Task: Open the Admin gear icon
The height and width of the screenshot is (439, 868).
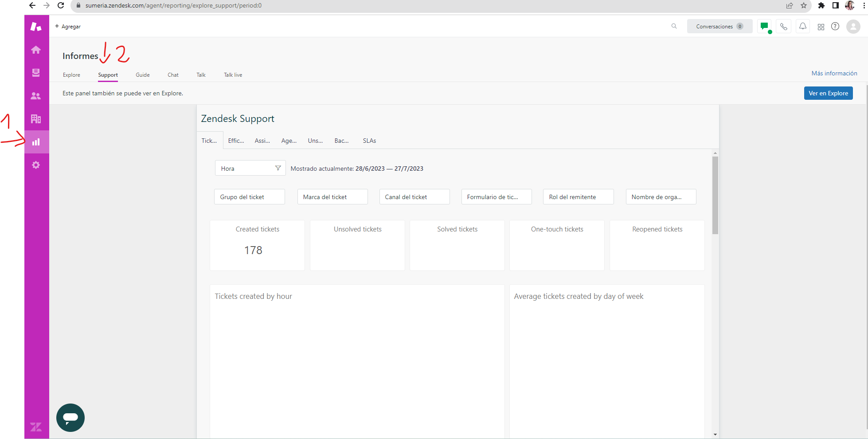Action: click(36, 165)
